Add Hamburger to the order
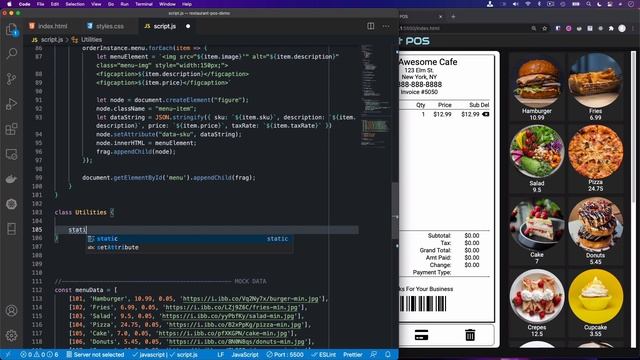 click(537, 87)
